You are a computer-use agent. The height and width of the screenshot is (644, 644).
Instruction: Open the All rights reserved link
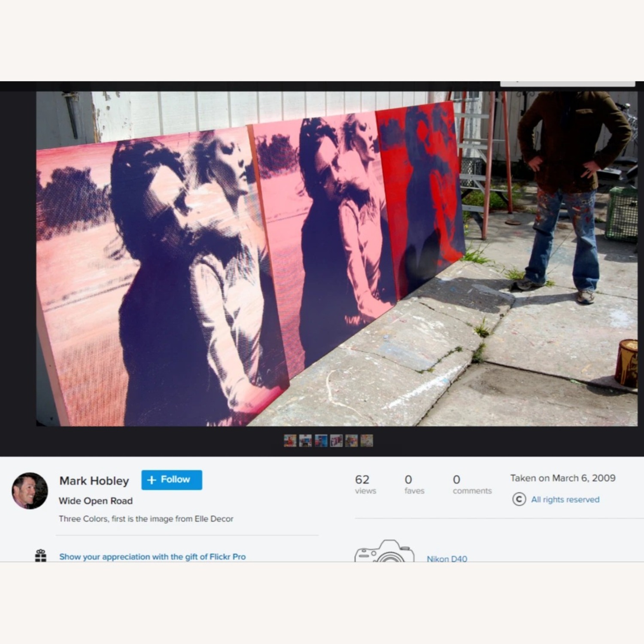point(565,499)
